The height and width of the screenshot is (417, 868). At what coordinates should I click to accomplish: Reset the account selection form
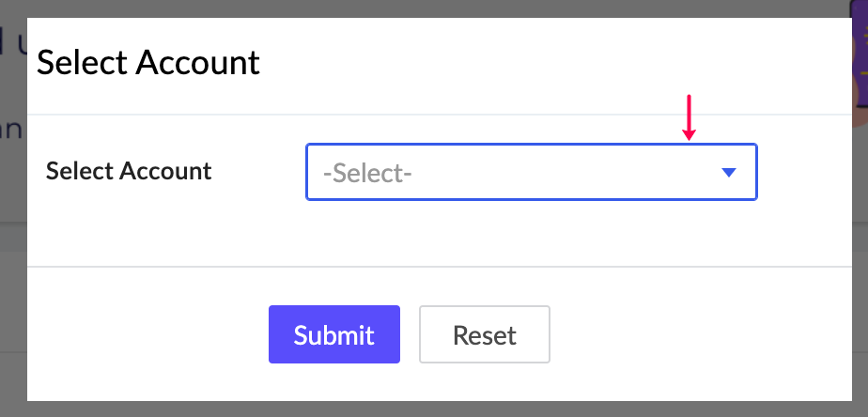485,334
